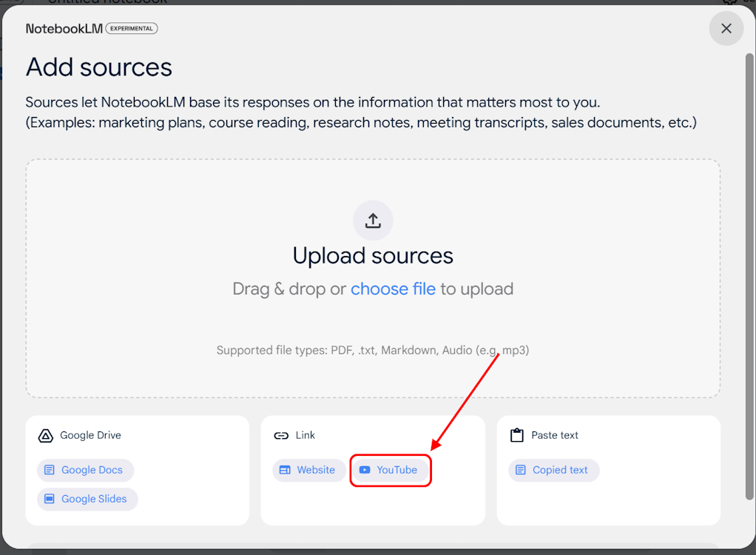The height and width of the screenshot is (555, 756).
Task: Click the Website chip's browser icon
Action: 285,470
